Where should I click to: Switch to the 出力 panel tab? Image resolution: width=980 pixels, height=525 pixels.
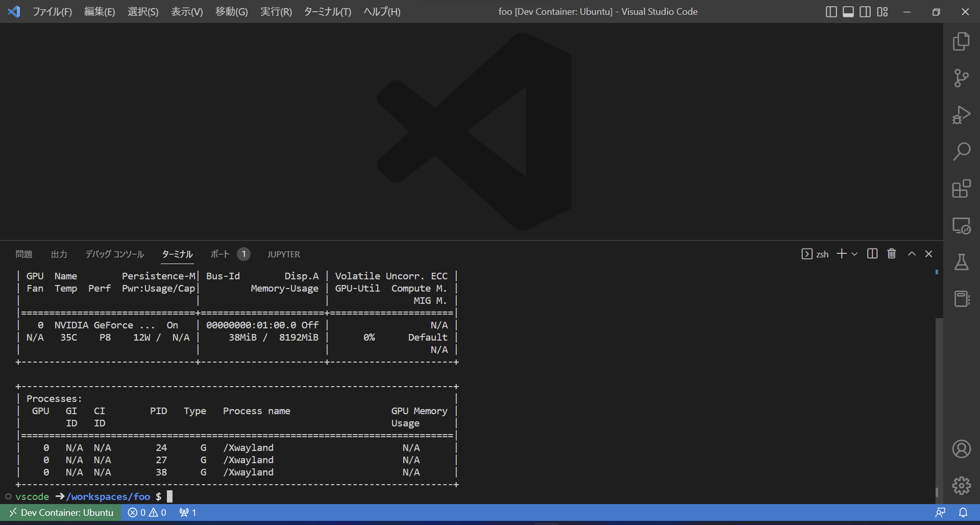[x=59, y=254]
